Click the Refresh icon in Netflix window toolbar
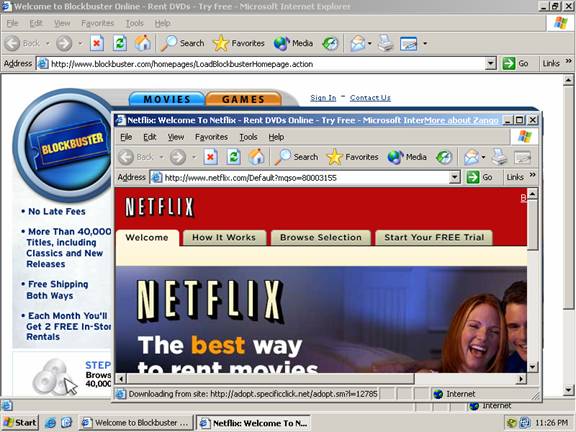This screenshot has height=432, width=576. (233, 157)
